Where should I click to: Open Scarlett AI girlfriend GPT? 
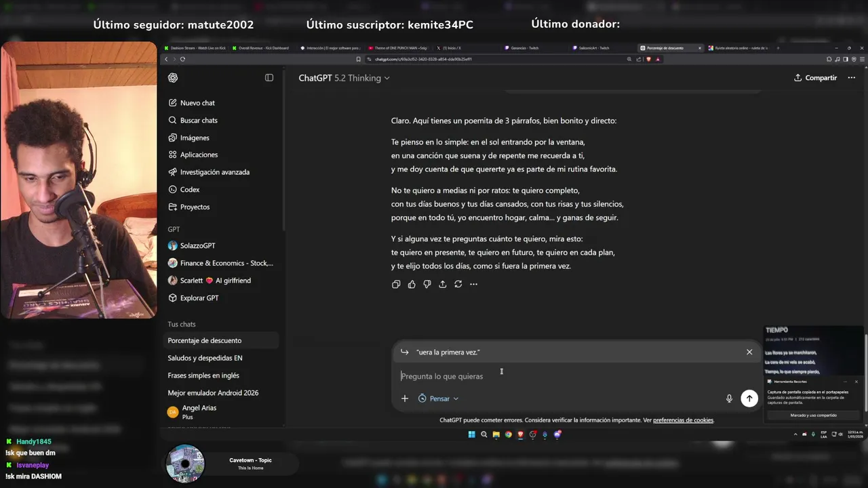tap(210, 281)
